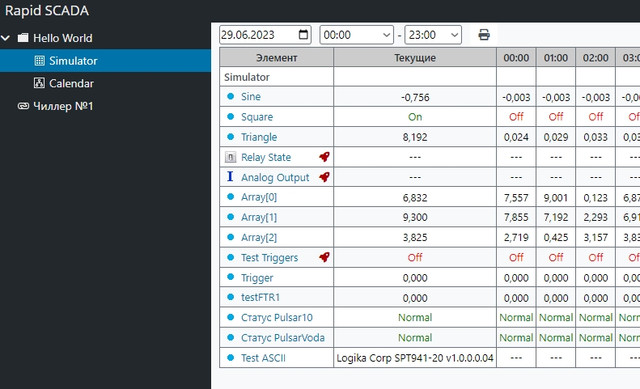Click the blue dot beside Test ASCII
The image size is (640, 389).
(x=231, y=358)
